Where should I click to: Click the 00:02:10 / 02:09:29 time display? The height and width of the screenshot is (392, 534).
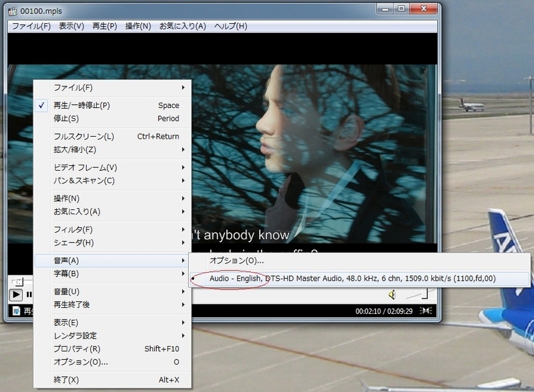click(x=384, y=311)
